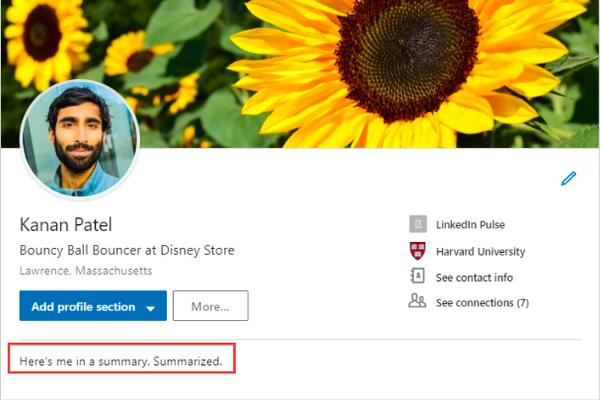Viewport: 600px width, 400px height.
Task: Click See contact info
Action: 474,278
